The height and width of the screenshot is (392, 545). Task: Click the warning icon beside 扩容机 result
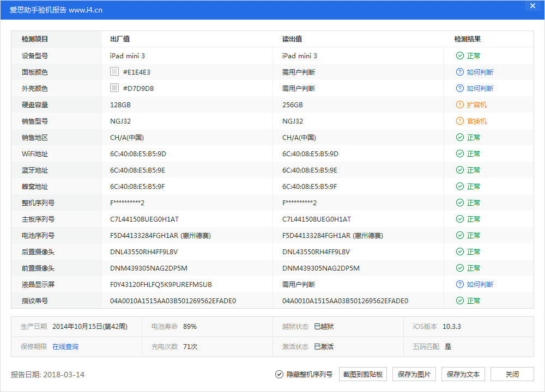click(461, 105)
